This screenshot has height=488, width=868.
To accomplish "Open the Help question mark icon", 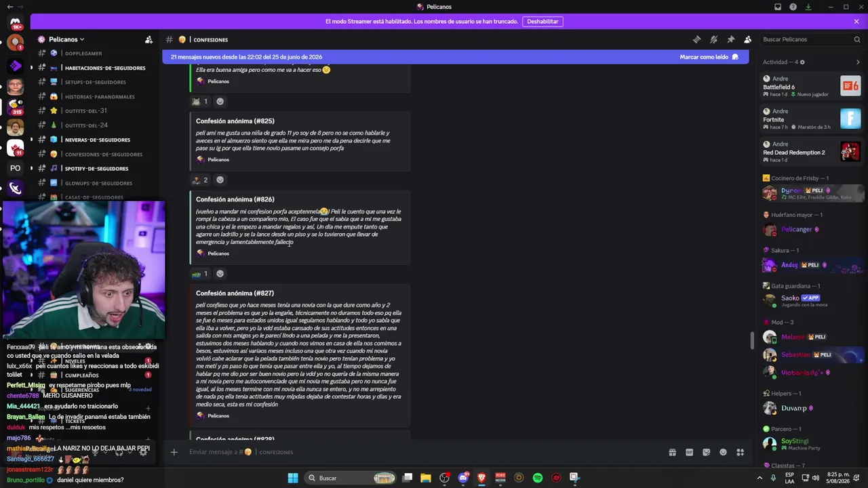I will pos(793,7).
